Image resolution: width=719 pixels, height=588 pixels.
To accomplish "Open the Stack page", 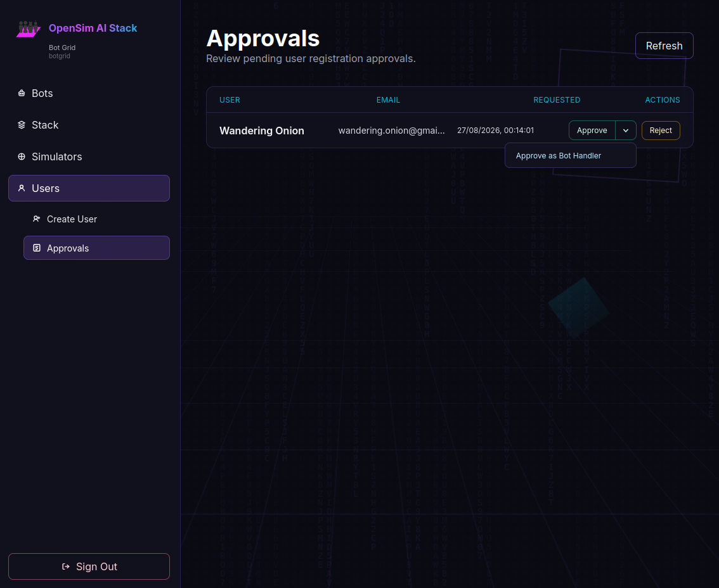I will point(89,125).
